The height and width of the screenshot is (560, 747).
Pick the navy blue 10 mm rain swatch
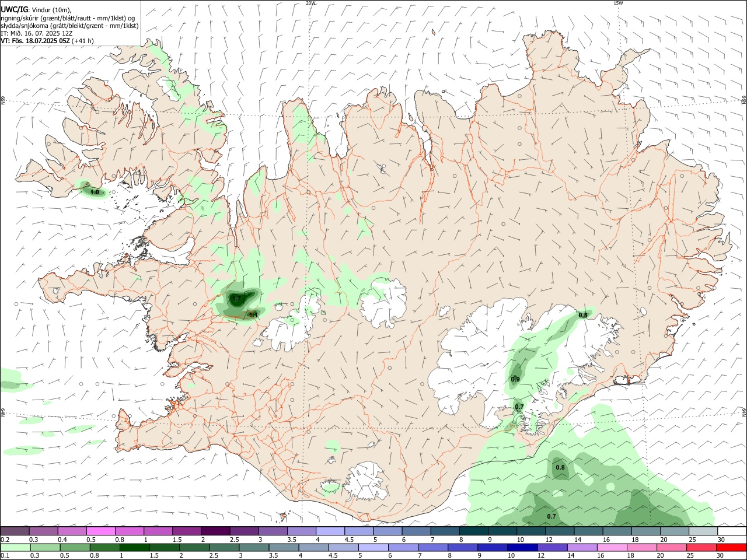[x=522, y=547]
